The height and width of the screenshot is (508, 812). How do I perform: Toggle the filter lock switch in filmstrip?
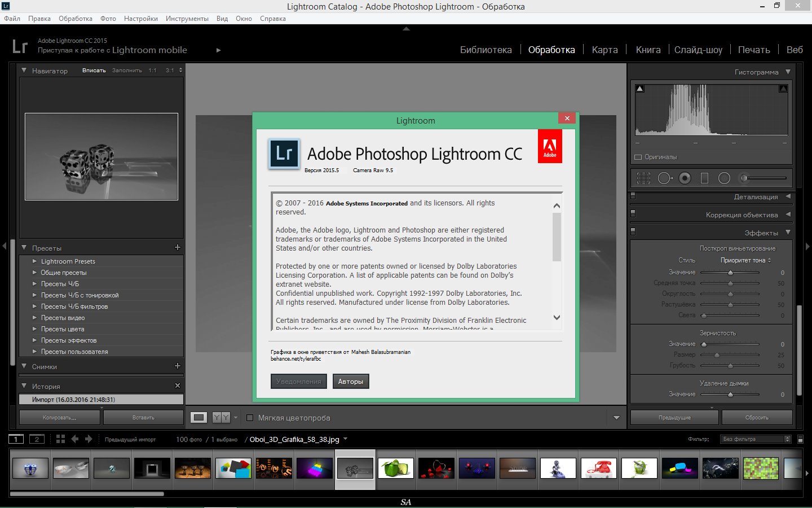(x=800, y=439)
